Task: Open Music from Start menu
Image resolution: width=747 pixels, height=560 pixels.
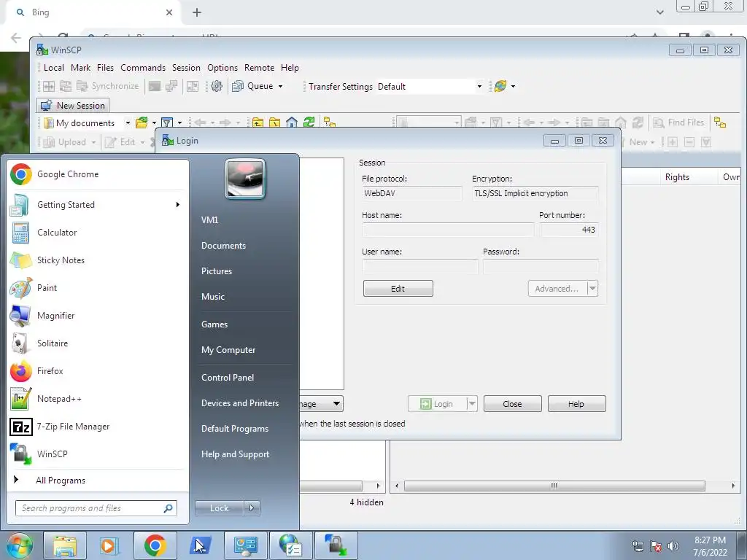Action: pyautogui.click(x=213, y=297)
